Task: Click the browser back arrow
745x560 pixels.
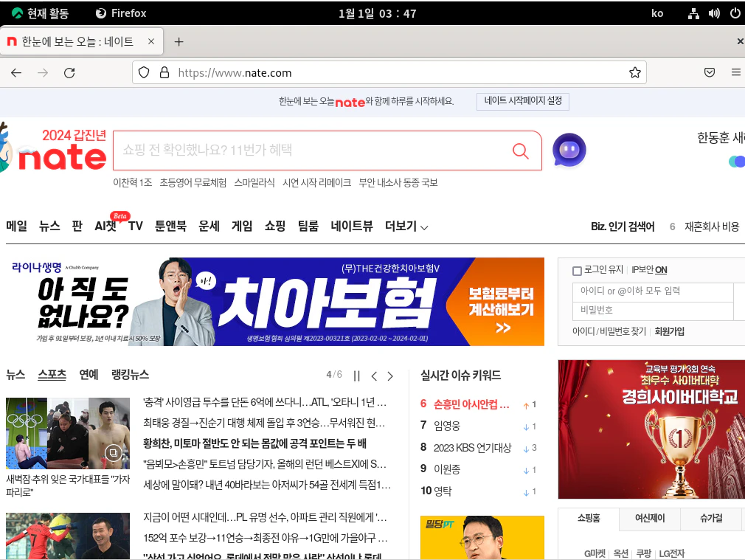Action: 16,73
